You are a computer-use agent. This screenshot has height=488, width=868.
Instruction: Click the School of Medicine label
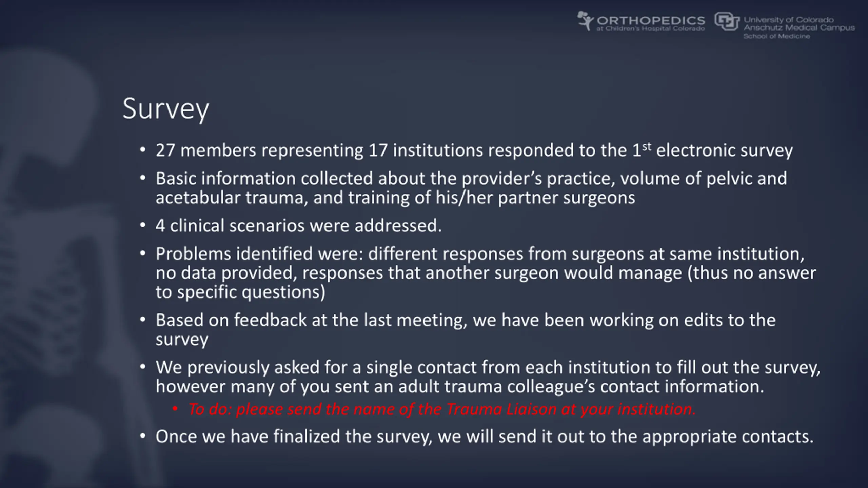click(776, 36)
